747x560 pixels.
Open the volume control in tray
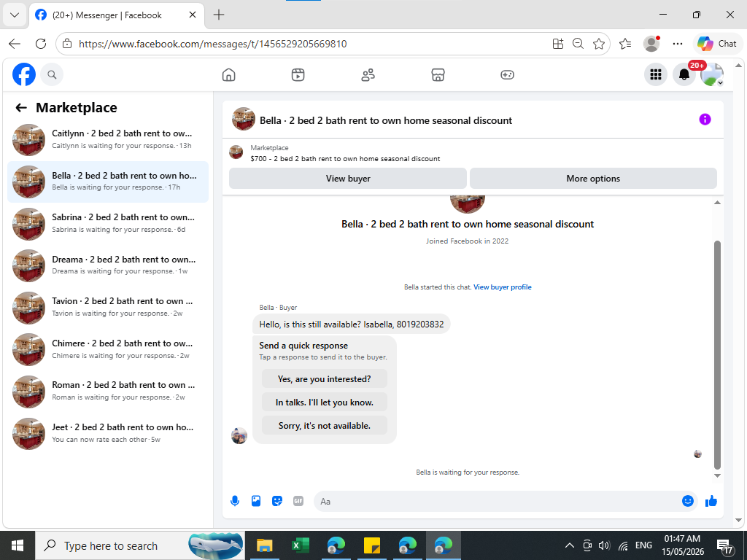click(x=605, y=545)
